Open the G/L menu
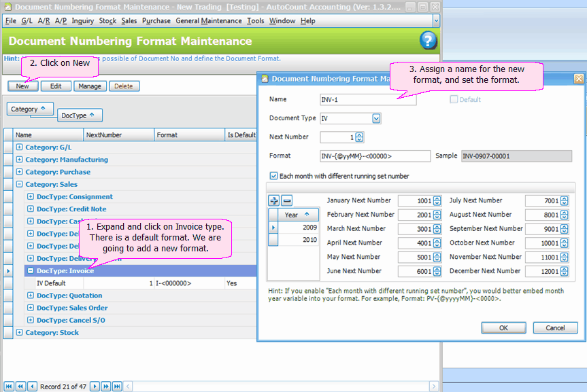 click(27, 21)
